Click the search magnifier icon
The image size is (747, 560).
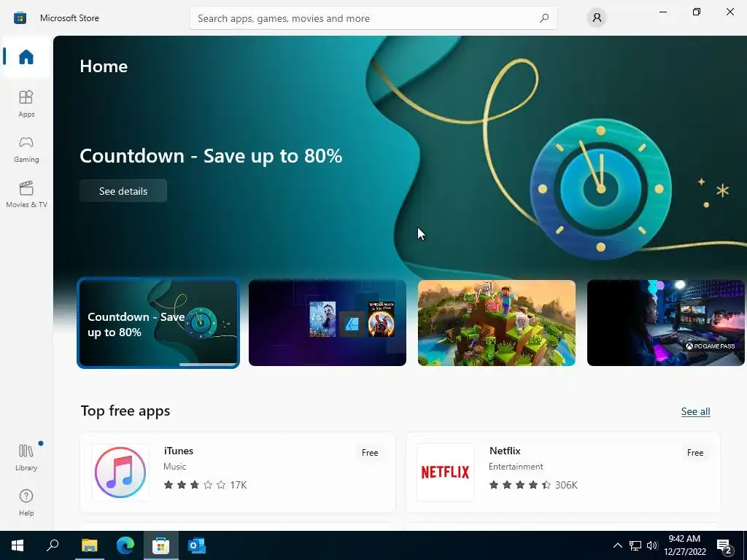544,18
